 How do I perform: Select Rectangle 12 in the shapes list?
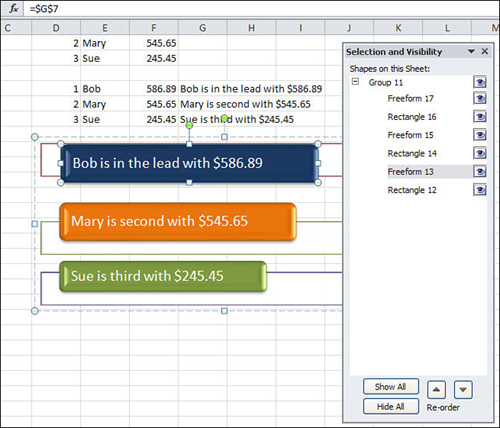[x=412, y=190]
